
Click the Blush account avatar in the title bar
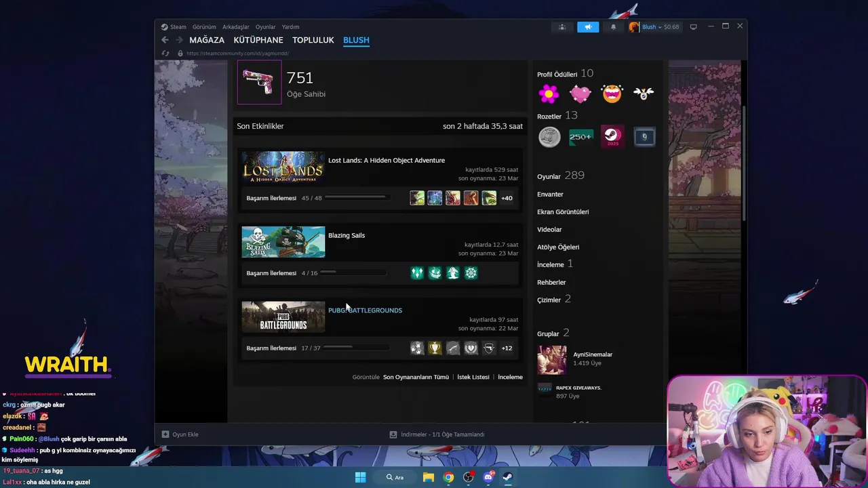[x=634, y=27]
